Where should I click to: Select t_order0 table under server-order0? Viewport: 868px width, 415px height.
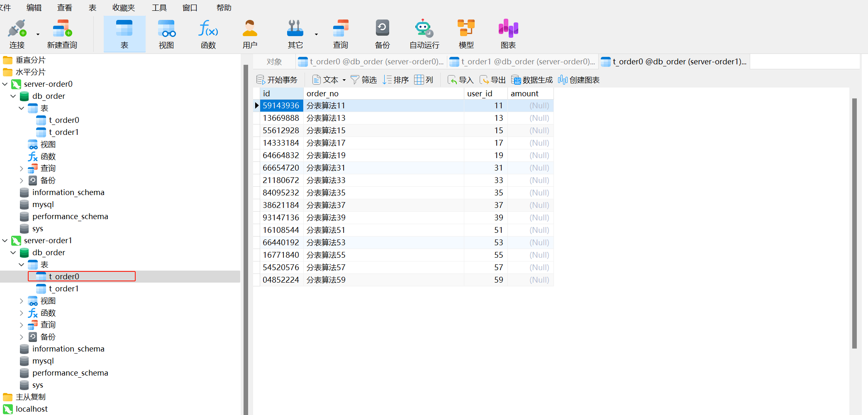(63, 120)
